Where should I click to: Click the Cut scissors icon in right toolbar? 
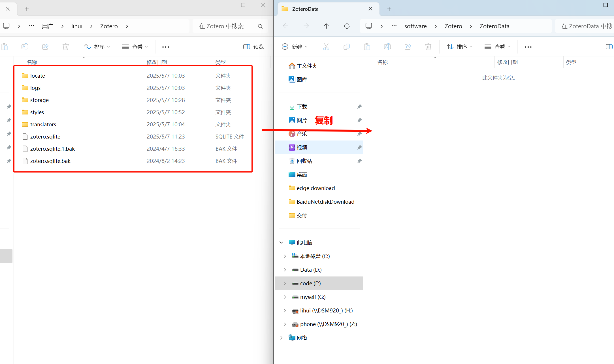coord(326,47)
